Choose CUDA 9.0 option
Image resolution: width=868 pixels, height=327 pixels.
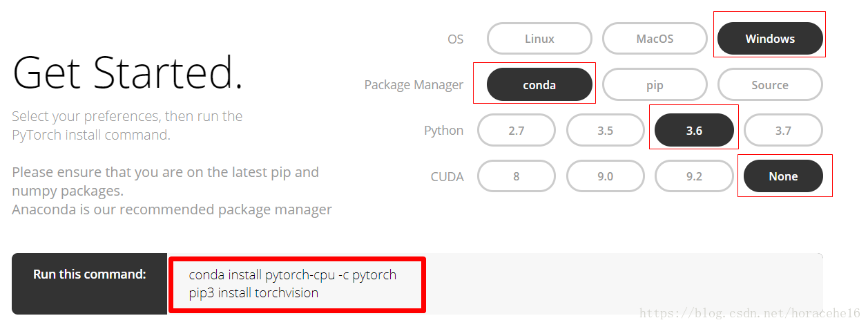[x=605, y=176]
